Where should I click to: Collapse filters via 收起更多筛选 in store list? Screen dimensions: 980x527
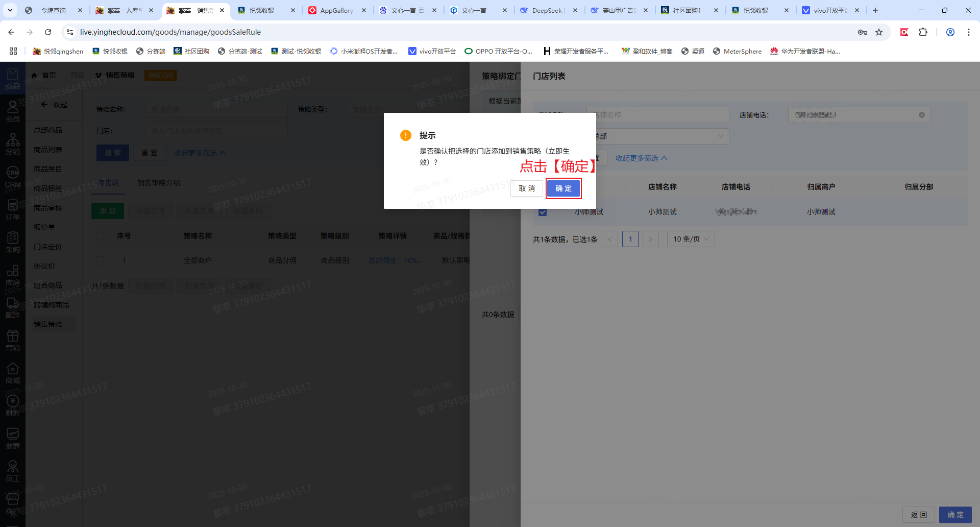tap(641, 158)
